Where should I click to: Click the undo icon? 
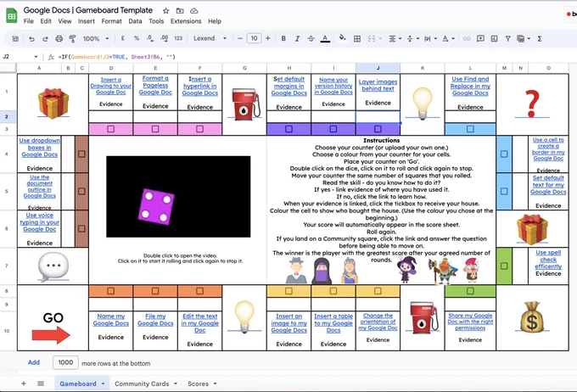click(31, 39)
